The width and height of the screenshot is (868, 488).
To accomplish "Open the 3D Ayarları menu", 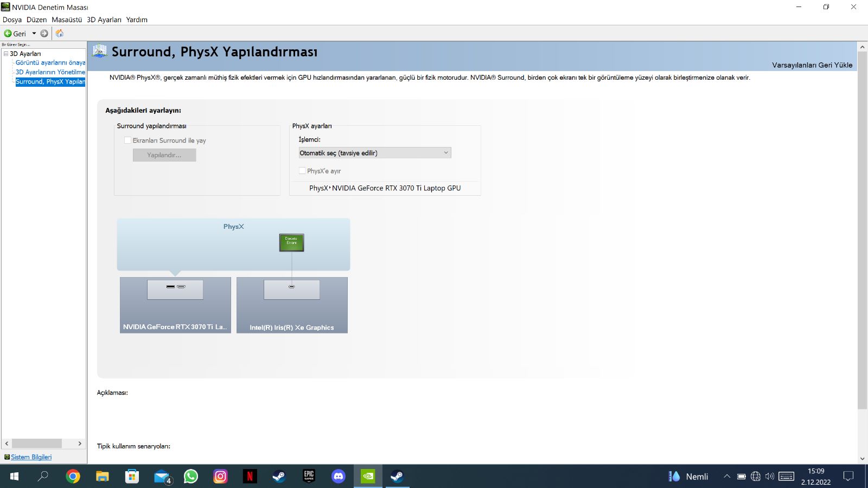I will click(x=104, y=20).
